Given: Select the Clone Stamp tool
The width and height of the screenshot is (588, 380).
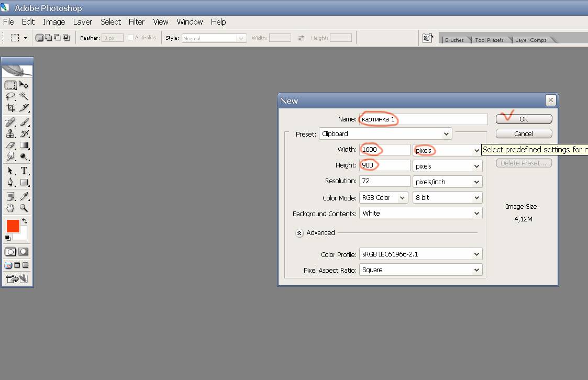Looking at the screenshot, I should (11, 134).
